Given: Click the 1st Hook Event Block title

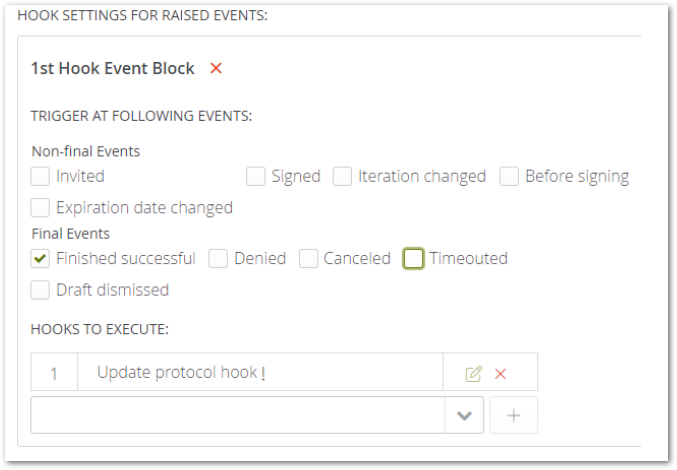Looking at the screenshot, I should (x=113, y=69).
